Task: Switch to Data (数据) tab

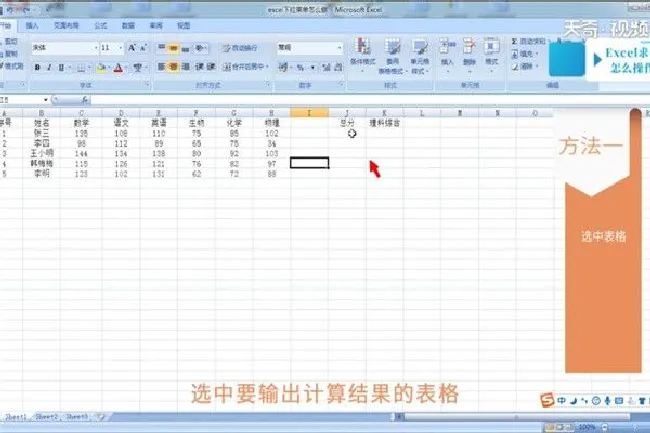Action: point(128,26)
